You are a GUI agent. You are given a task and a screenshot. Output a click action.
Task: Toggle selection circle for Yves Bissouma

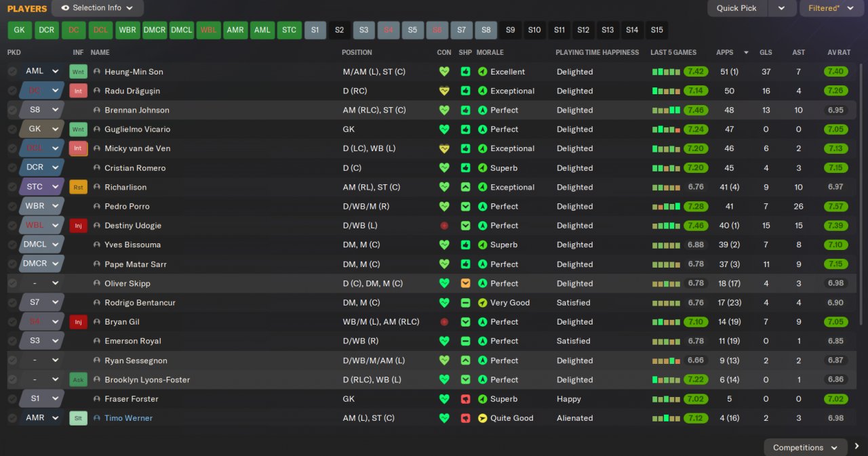(x=12, y=245)
